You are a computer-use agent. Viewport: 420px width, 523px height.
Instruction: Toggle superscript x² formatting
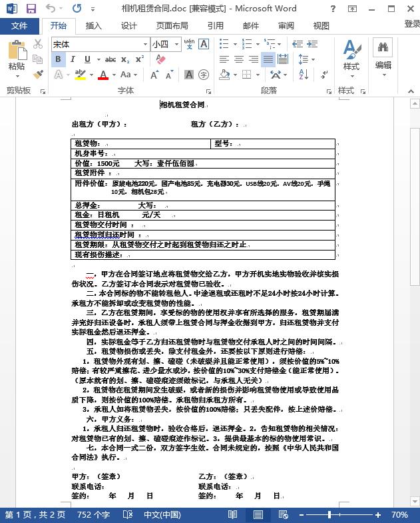pyautogui.click(x=140, y=59)
